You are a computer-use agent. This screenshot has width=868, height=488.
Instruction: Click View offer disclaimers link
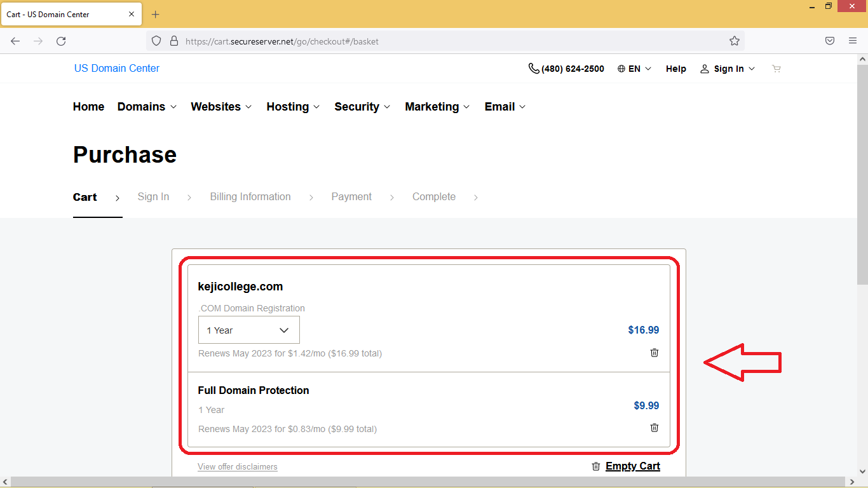[x=238, y=467]
